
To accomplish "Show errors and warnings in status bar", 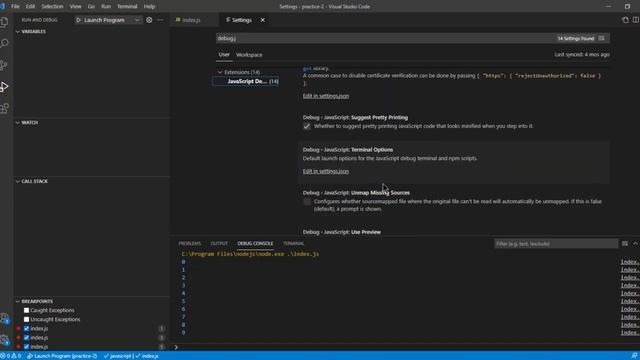I will pyautogui.click(x=12, y=356).
